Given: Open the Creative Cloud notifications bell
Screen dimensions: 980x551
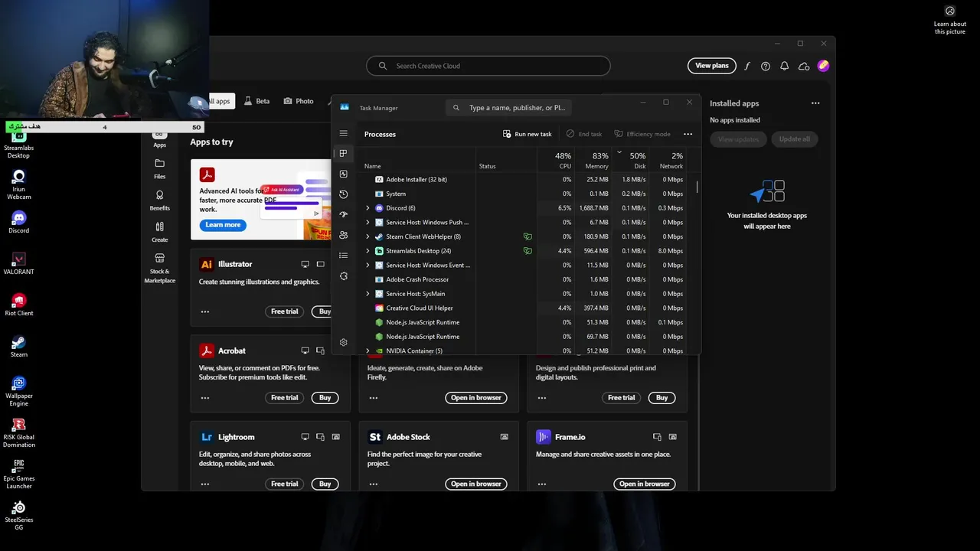Looking at the screenshot, I should tap(784, 66).
